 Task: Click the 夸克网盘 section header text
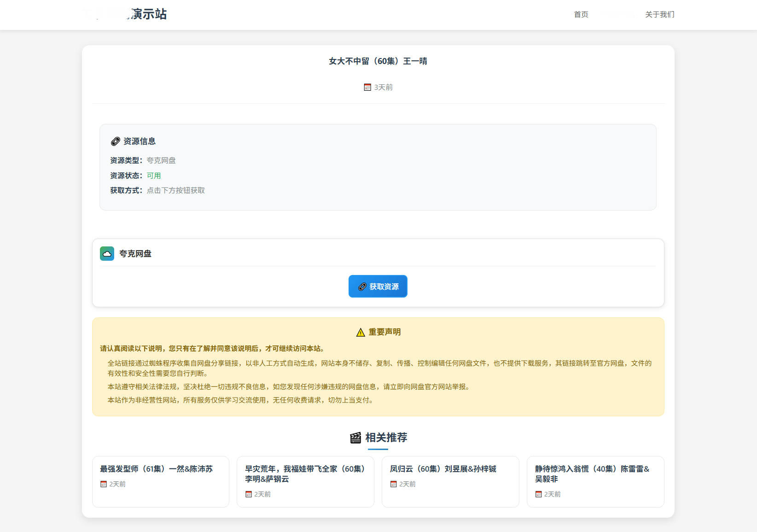point(135,253)
